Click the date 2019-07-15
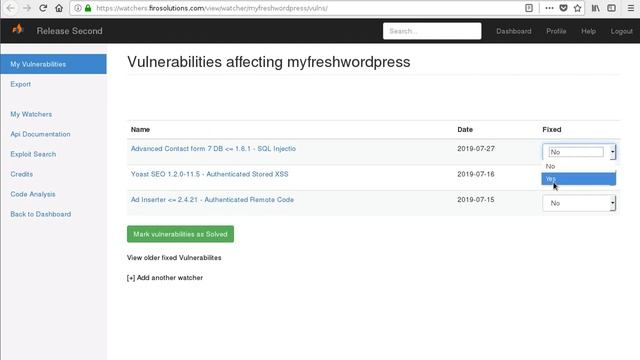This screenshot has width=640, height=360. [476, 200]
